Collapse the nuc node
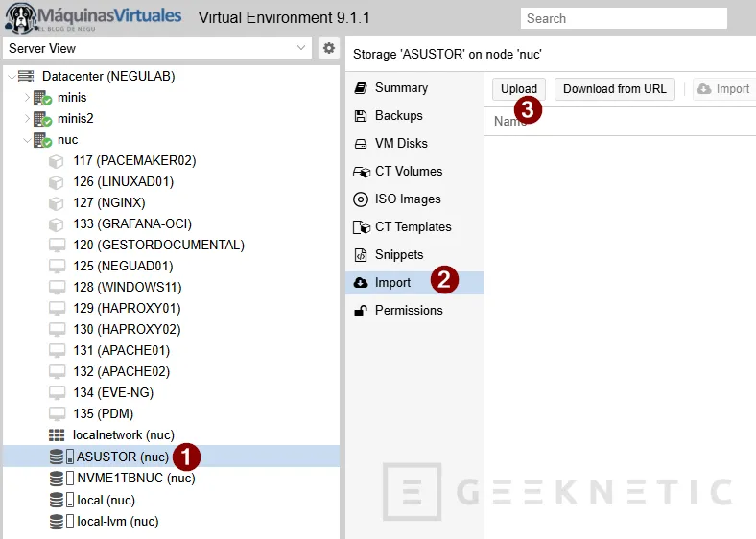This screenshot has width=756, height=539. (27, 140)
